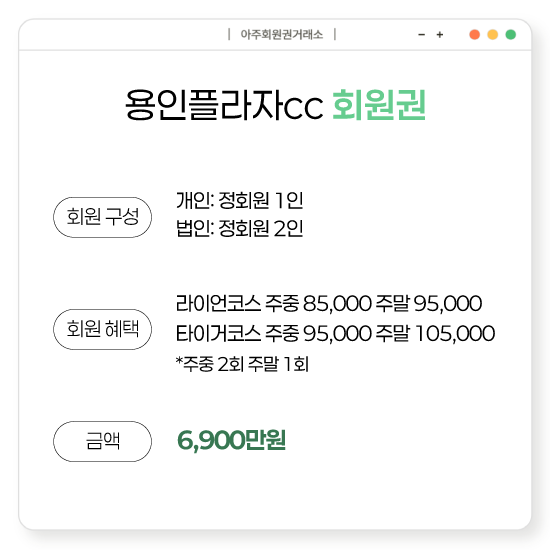This screenshot has height=550, width=550.
Task: Select the 회원 구성 pill label
Action: coord(102,217)
